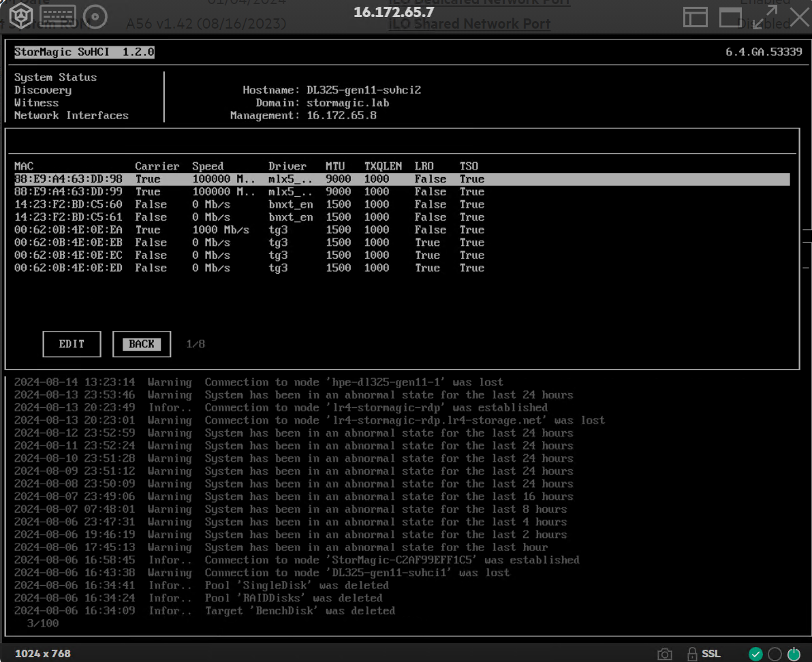Click management IP 16.172.65.8
The image size is (812, 662).
(x=341, y=115)
